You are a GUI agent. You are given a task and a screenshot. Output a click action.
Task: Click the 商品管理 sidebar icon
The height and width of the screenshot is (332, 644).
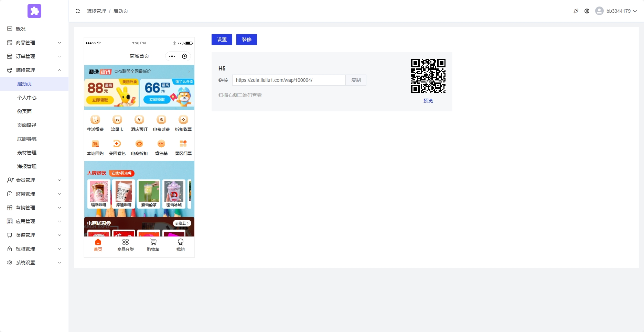coord(10,43)
